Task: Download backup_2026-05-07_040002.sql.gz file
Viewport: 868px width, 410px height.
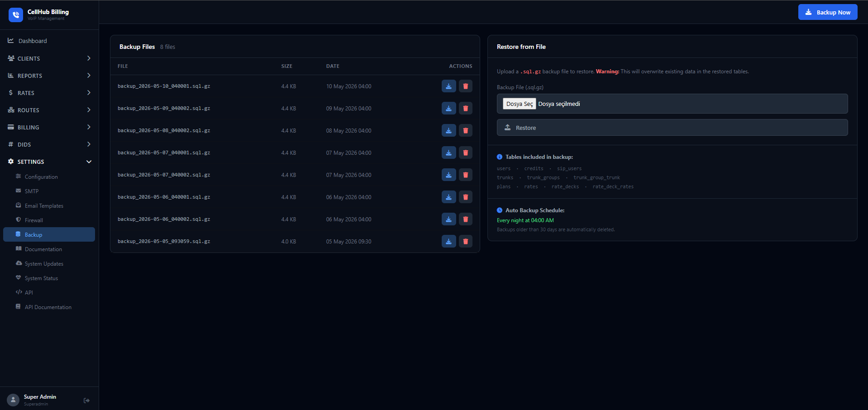Action: [x=448, y=175]
